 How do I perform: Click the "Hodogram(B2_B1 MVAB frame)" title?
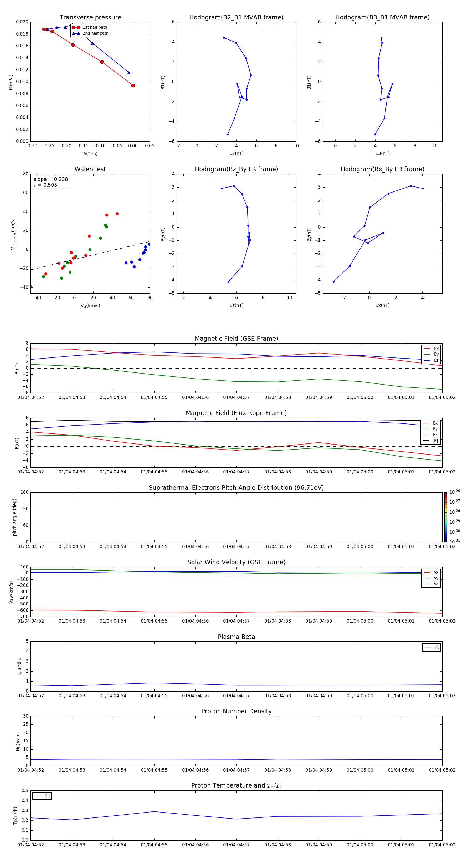click(x=236, y=18)
